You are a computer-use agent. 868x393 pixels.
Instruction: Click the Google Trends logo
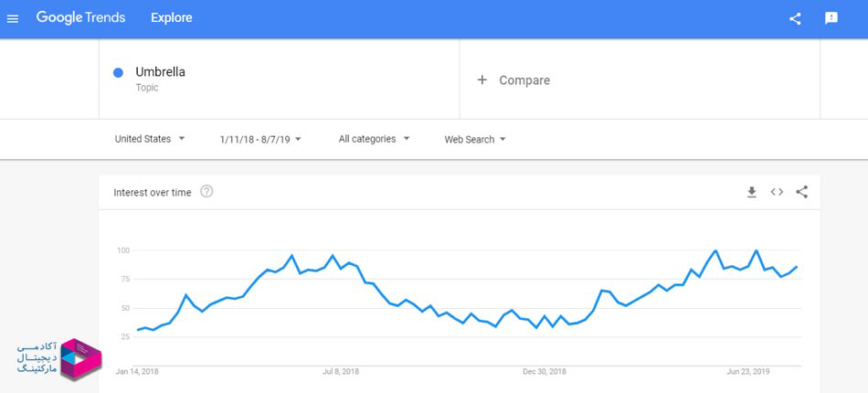(80, 18)
